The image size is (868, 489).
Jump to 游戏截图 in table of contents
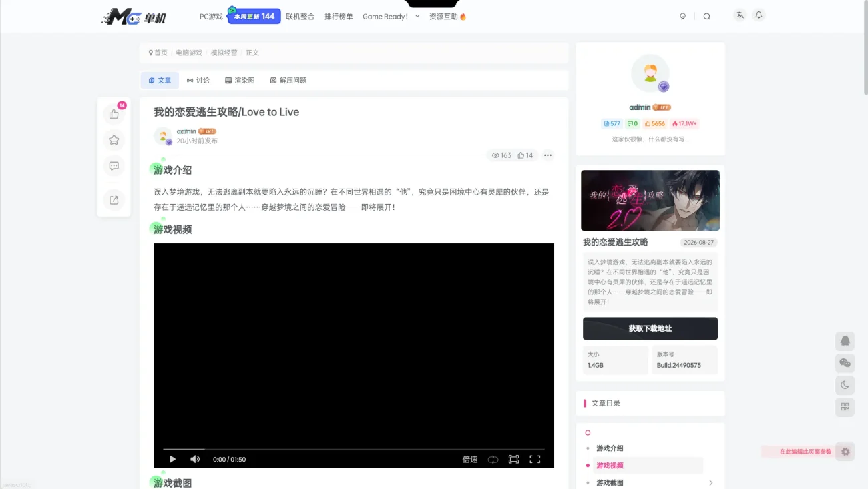tap(610, 482)
